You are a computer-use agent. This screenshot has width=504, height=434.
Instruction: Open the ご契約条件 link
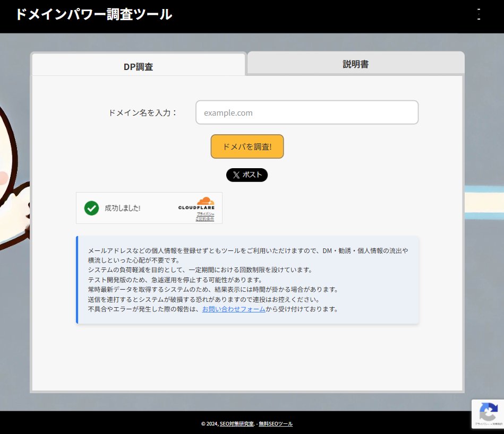coord(205,219)
